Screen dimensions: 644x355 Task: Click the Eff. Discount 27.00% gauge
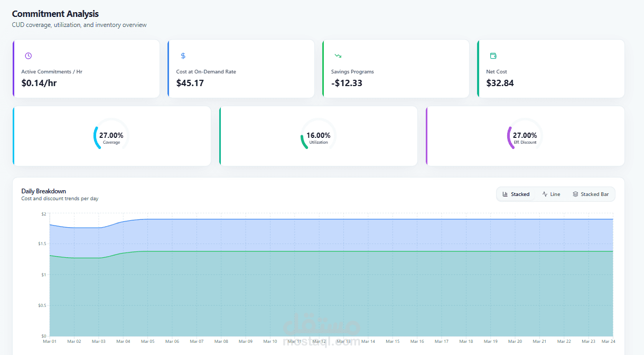coord(525,136)
